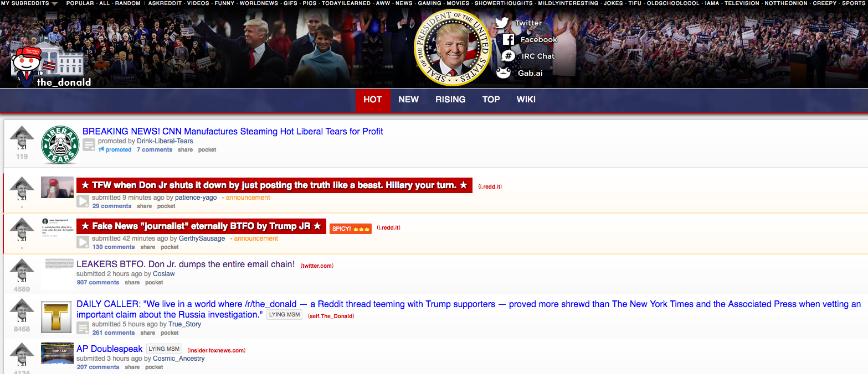Expand the Fake News journalist post preview
The image size is (868, 374).
83,242
